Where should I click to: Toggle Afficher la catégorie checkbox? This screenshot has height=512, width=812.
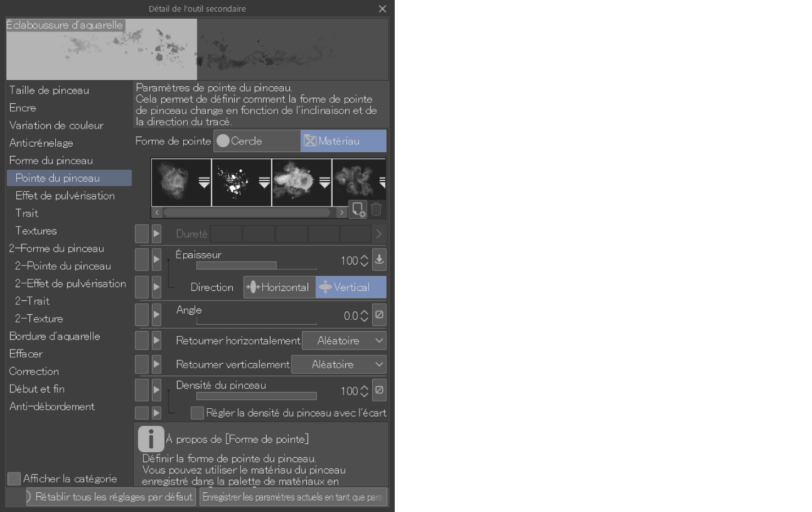(14, 479)
